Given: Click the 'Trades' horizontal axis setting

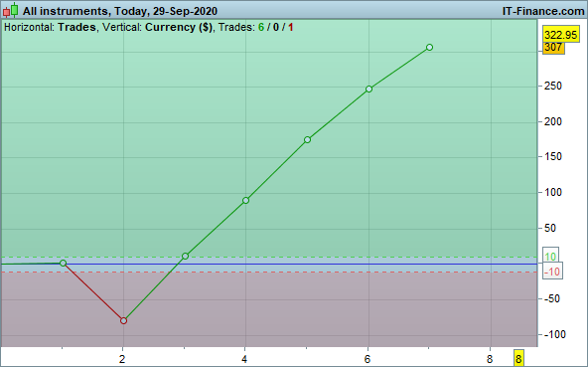Looking at the screenshot, I should (x=76, y=28).
